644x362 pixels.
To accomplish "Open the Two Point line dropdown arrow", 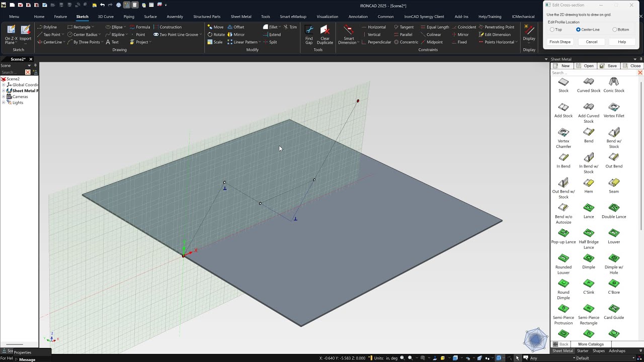I will tap(64, 35).
